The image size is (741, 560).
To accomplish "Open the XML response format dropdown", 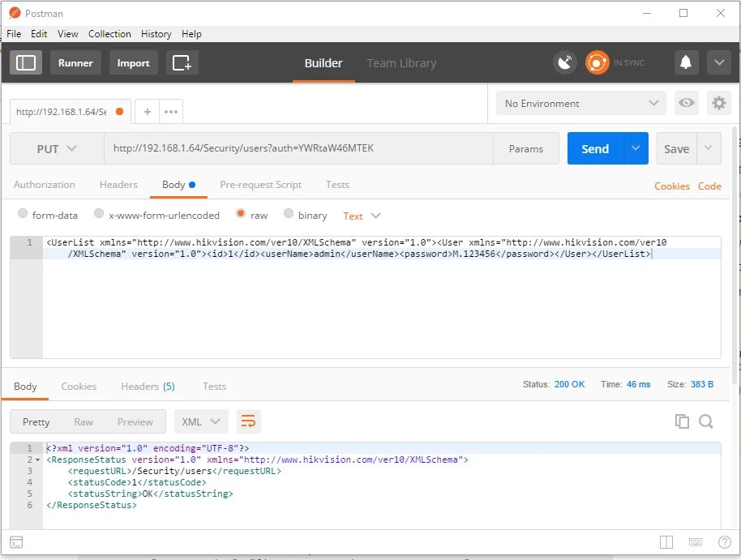I will pos(201,421).
